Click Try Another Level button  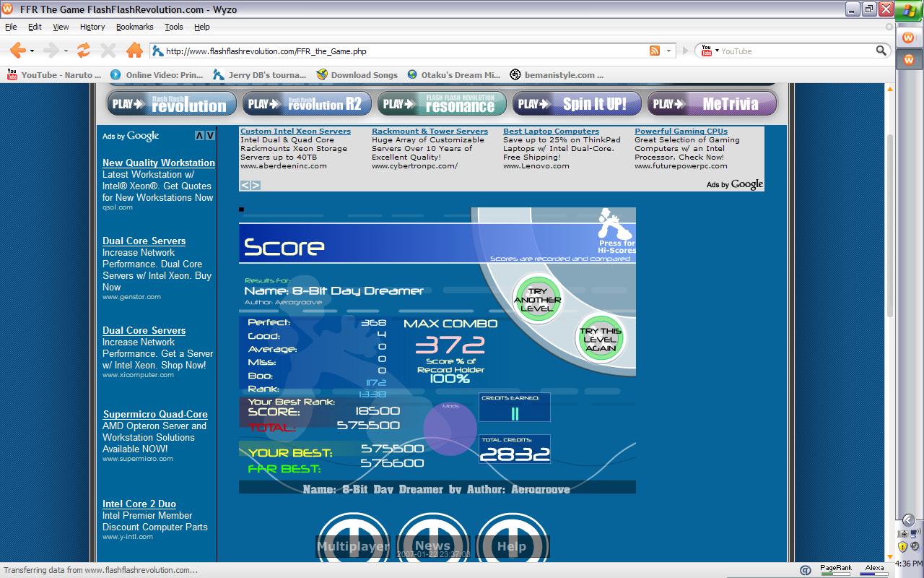point(537,300)
